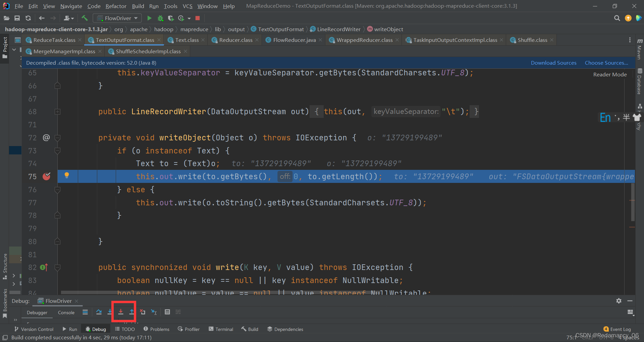Open the Version Control tool window
Image resolution: width=644 pixels, height=342 pixels.
pos(34,329)
